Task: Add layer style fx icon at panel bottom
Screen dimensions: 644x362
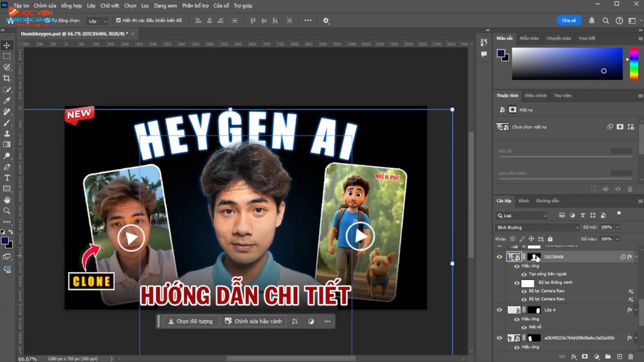Action: 573,356
